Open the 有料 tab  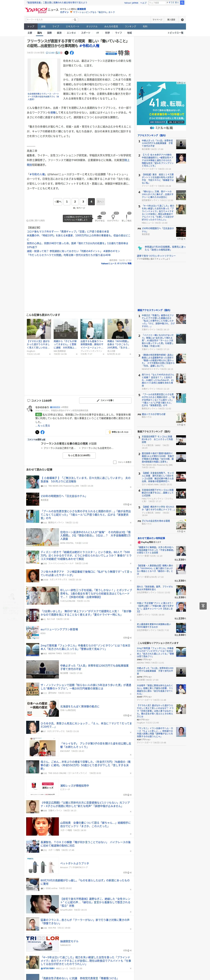coord(145,27)
